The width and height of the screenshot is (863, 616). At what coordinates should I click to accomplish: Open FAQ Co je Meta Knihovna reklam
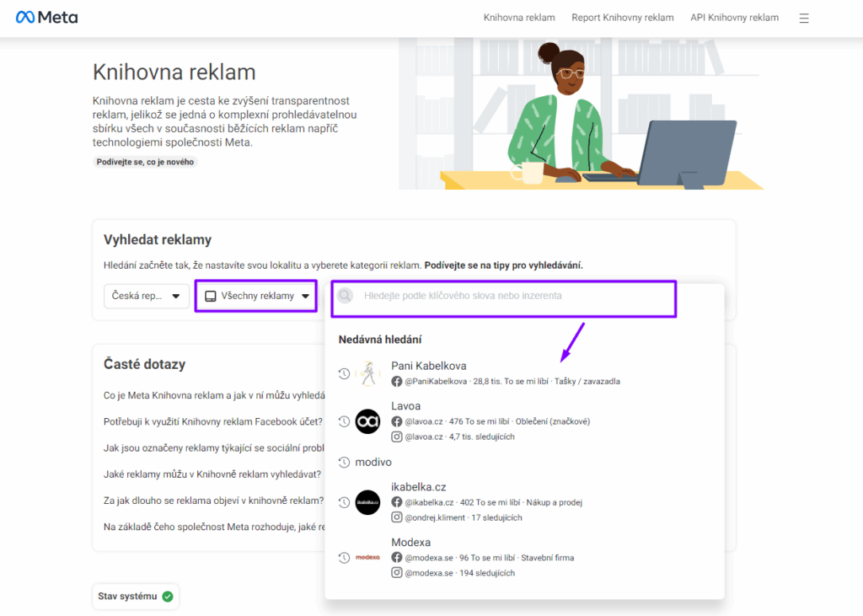pyautogui.click(x=214, y=395)
